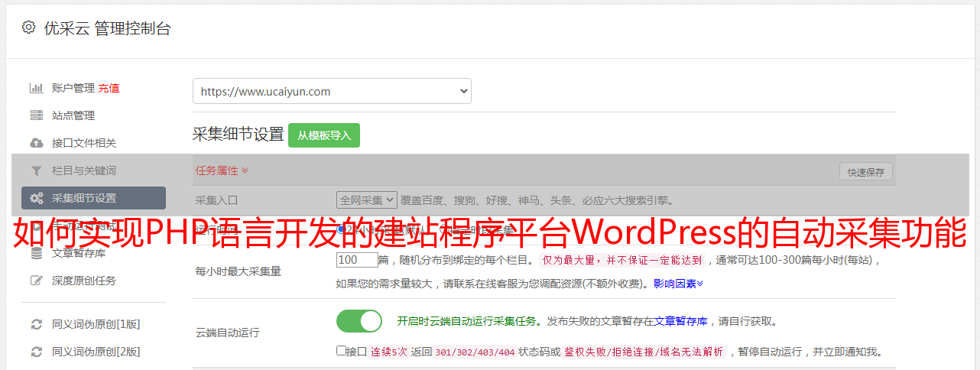
Task: Click the server icon for 站点管理
Action: tap(36, 115)
